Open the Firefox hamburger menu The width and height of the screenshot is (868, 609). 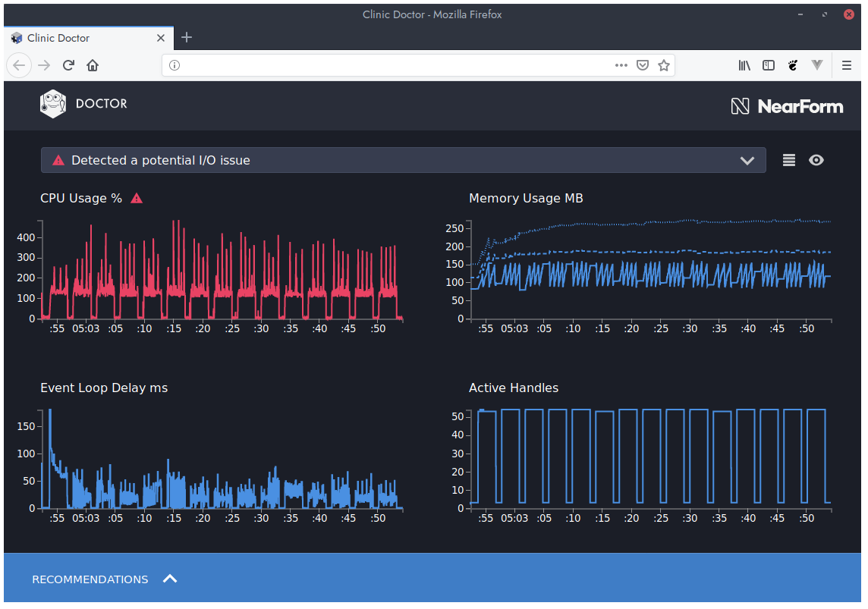pyautogui.click(x=847, y=66)
